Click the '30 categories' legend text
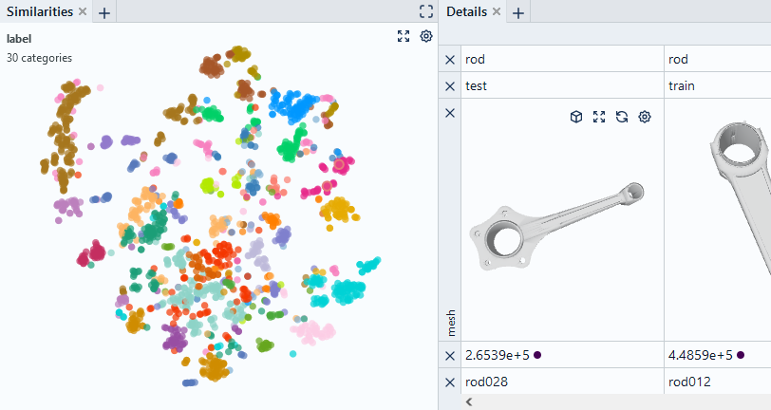 [39, 58]
